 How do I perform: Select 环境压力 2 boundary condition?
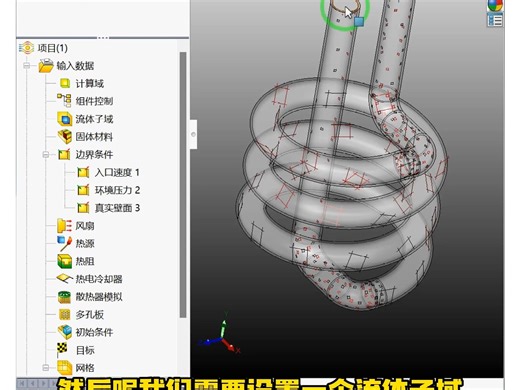(117, 190)
